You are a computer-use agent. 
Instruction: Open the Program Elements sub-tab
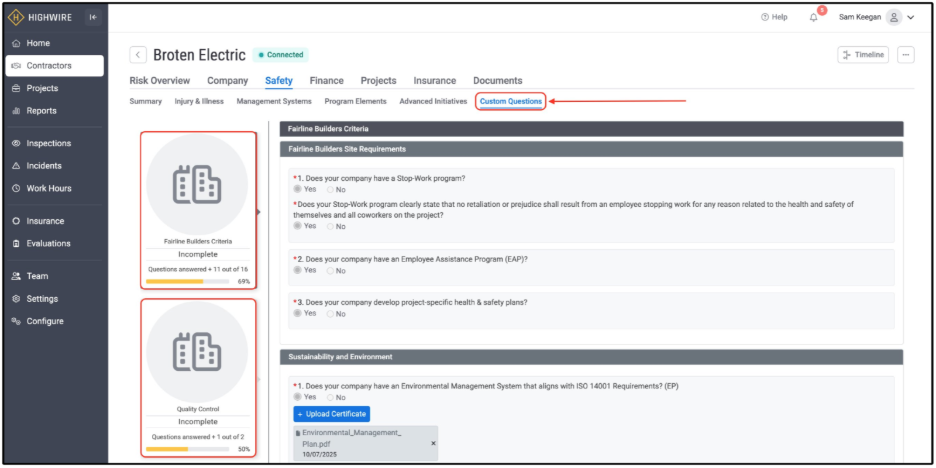tap(355, 101)
